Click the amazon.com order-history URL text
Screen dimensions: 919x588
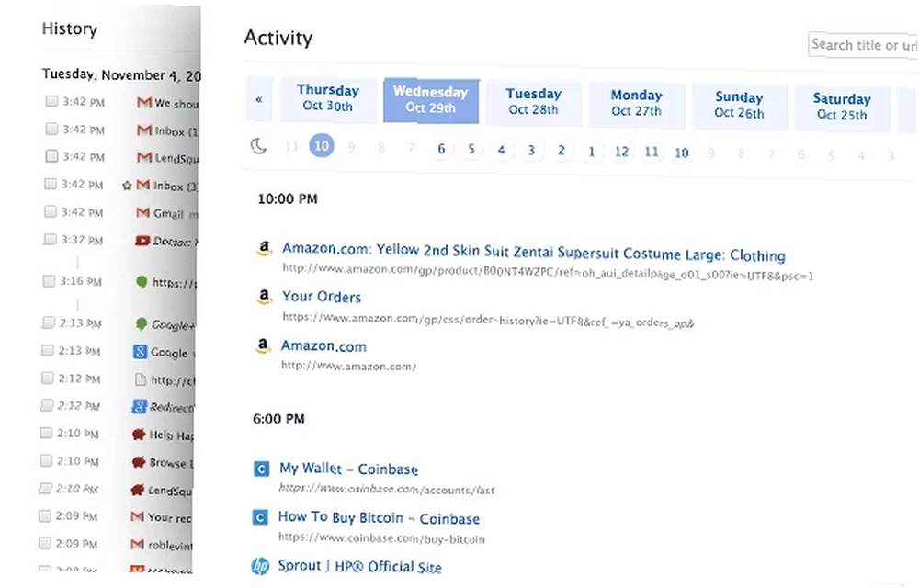pyautogui.click(x=488, y=320)
